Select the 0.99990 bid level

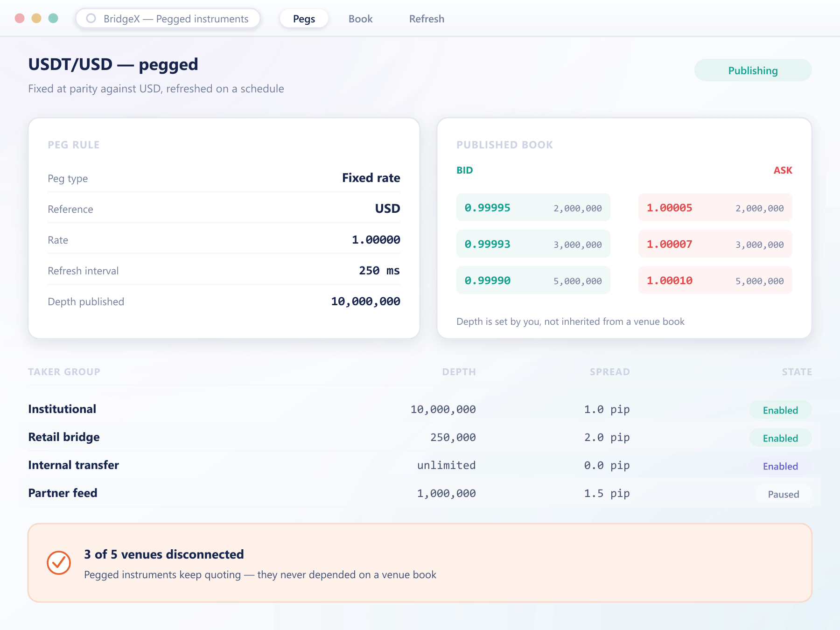533,280
